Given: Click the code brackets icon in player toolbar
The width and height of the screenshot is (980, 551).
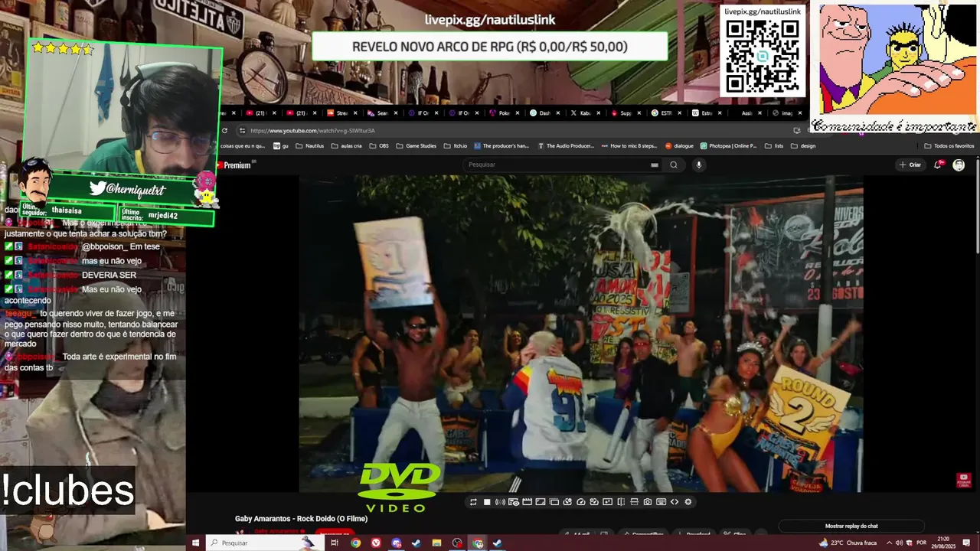Looking at the screenshot, I should coord(675,502).
